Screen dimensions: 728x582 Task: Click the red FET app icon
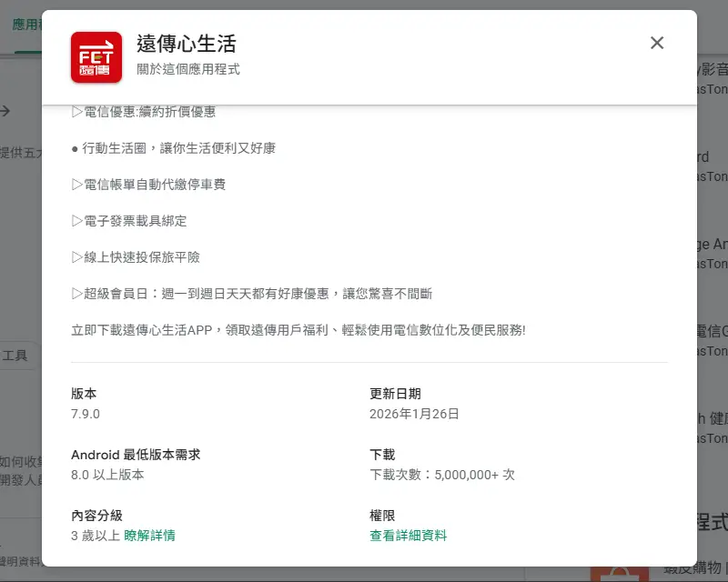click(x=96, y=56)
